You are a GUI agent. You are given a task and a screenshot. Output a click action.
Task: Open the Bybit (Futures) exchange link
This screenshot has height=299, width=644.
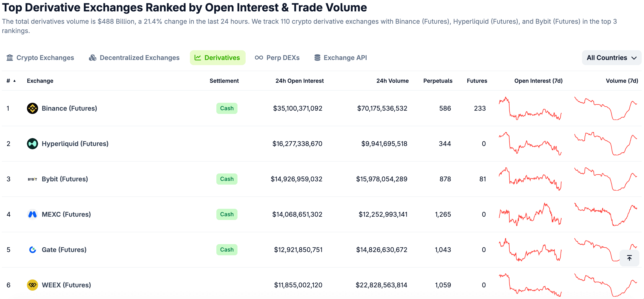point(65,179)
